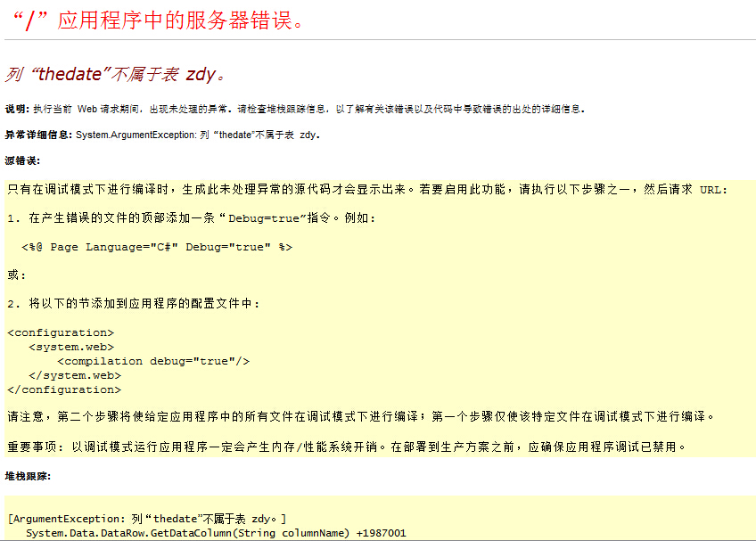Click the closing </system.web> tag
This screenshot has height=541, width=756.
click(x=75, y=375)
